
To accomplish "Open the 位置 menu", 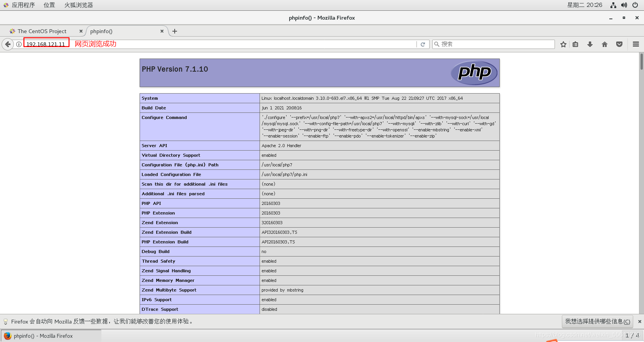I will click(49, 5).
